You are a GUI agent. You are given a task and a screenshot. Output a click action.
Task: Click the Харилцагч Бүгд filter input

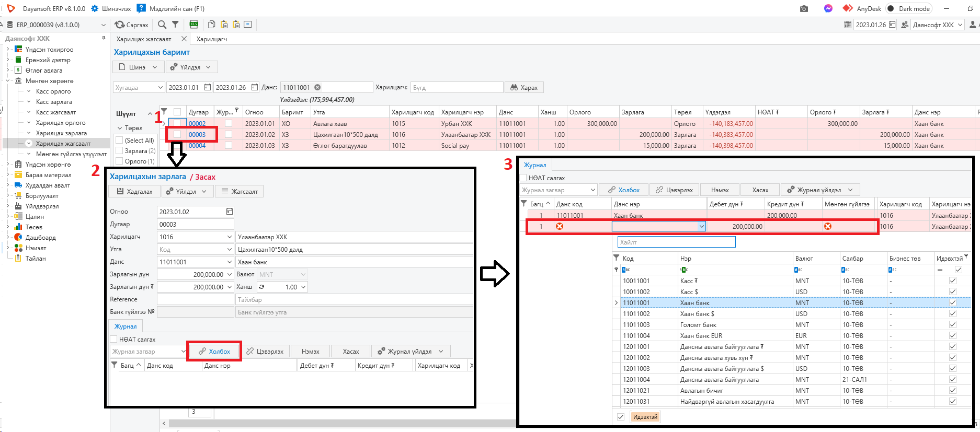457,87
